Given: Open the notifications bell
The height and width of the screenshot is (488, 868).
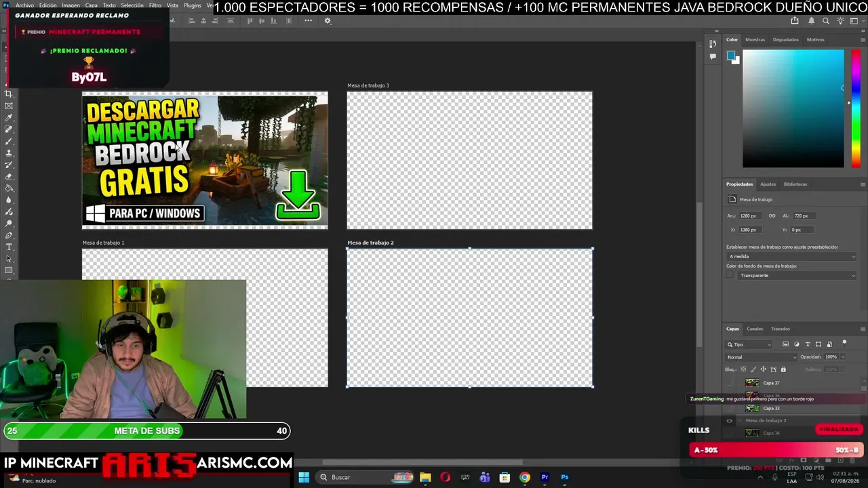Looking at the screenshot, I should pos(812,21).
